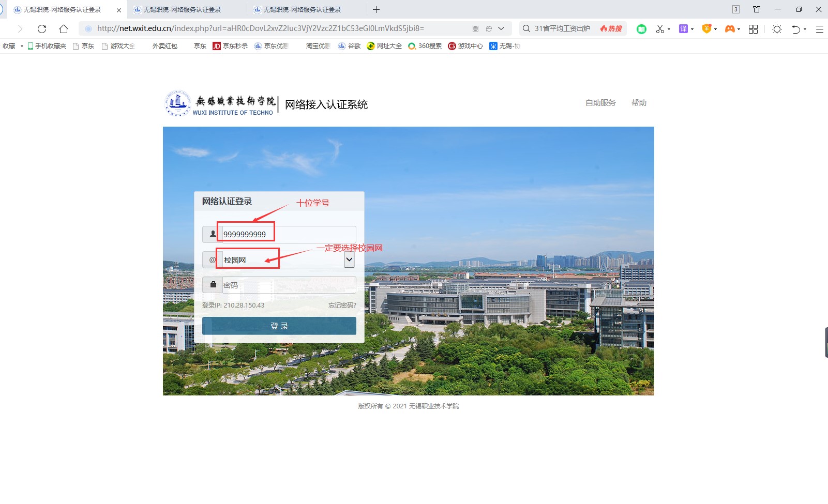Open the 自助服务 self-service link
The width and height of the screenshot is (828, 504).
point(600,103)
